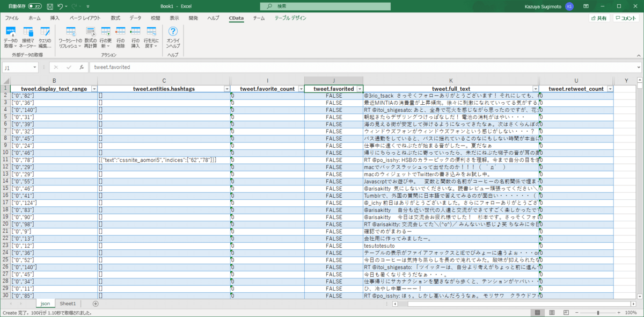Open the データの取得 button in CData ribbon

click(10, 37)
